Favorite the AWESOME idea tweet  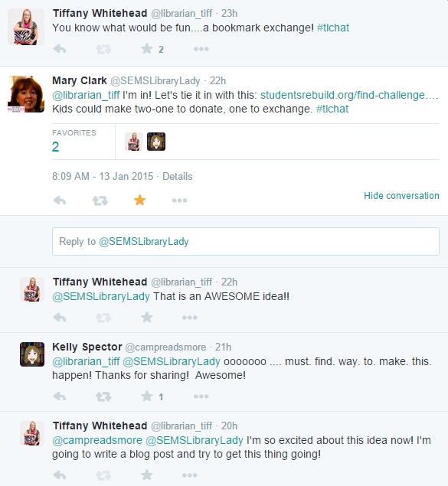(x=146, y=317)
